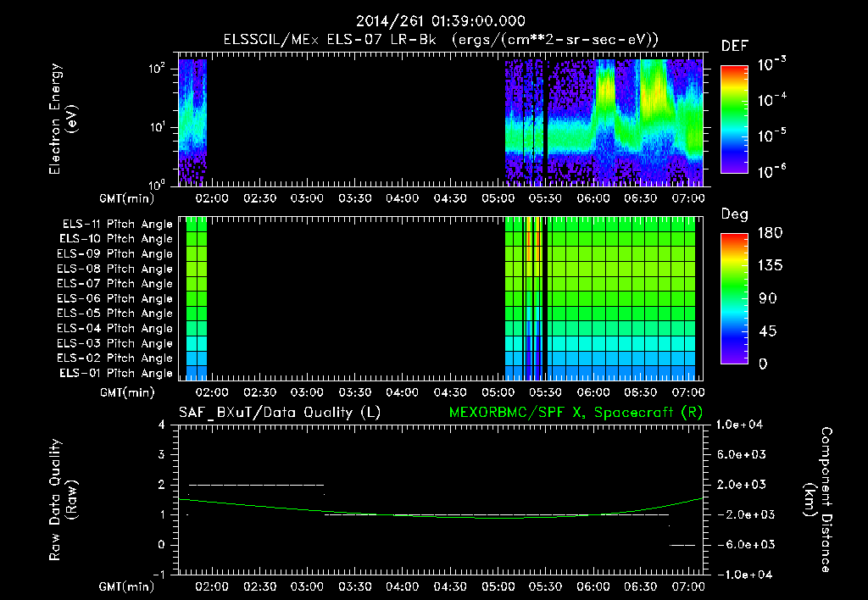Click the 3 tick on Raw Data Quality axis

pyautogui.click(x=162, y=454)
